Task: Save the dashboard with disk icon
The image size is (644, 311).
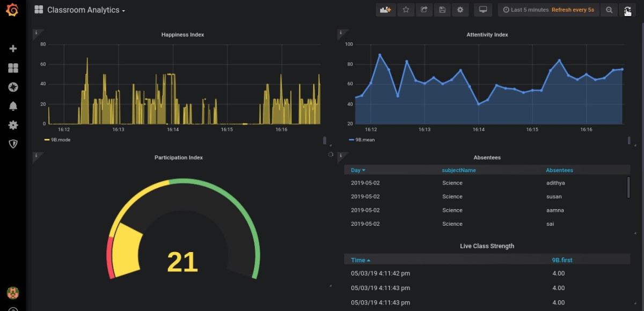Action: pos(442,10)
